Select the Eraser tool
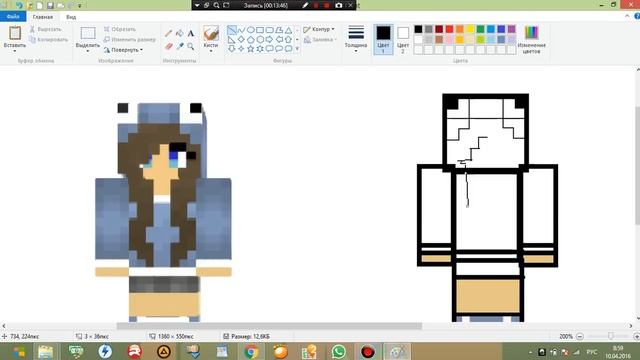The width and height of the screenshot is (640, 360). [168, 47]
